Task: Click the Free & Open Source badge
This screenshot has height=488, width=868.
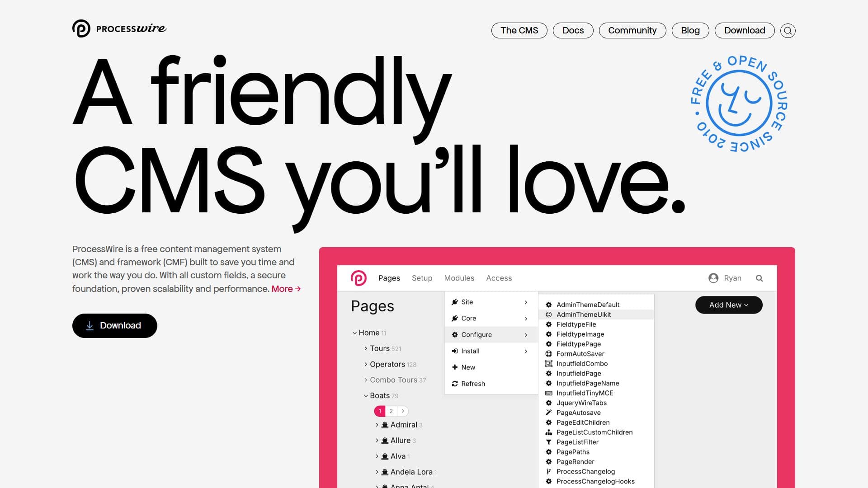Action: [739, 103]
